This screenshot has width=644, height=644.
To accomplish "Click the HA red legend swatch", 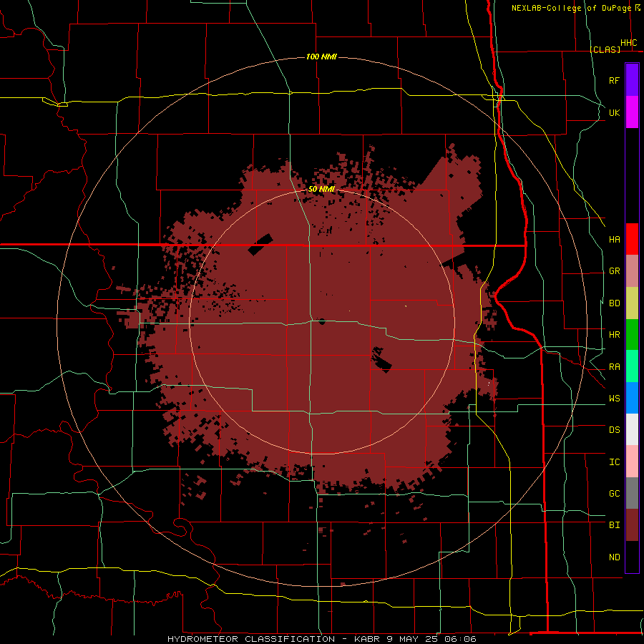I will [632, 239].
